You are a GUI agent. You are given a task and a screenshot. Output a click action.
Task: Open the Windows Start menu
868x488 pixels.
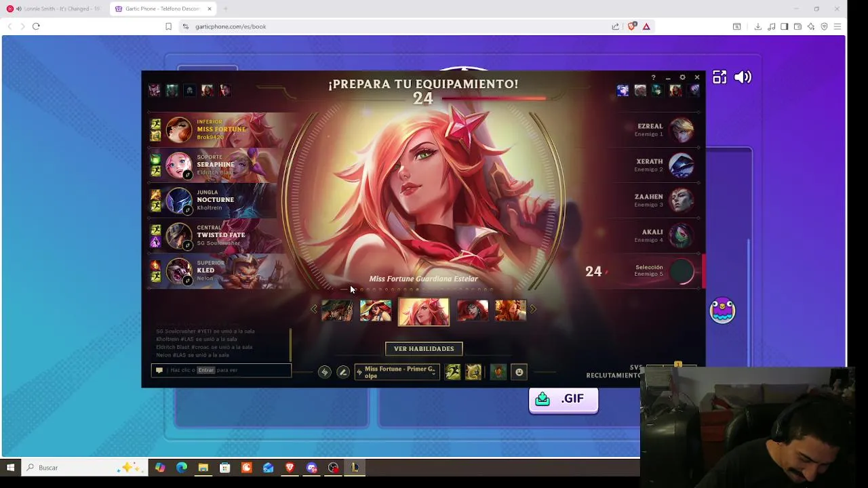[x=10, y=468]
